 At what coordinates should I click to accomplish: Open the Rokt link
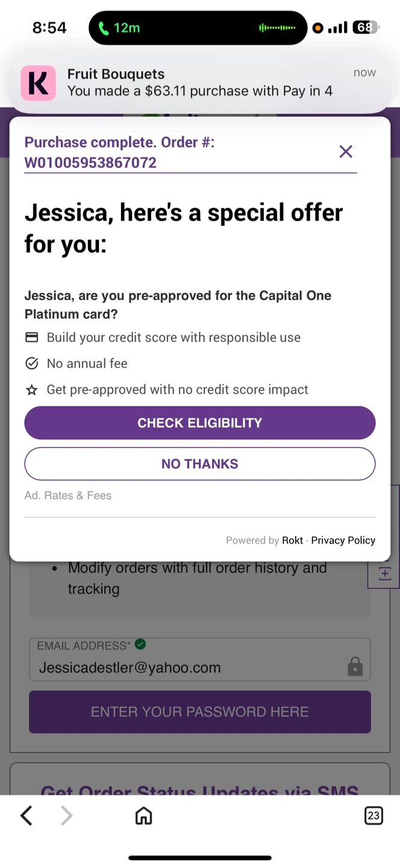tap(292, 540)
